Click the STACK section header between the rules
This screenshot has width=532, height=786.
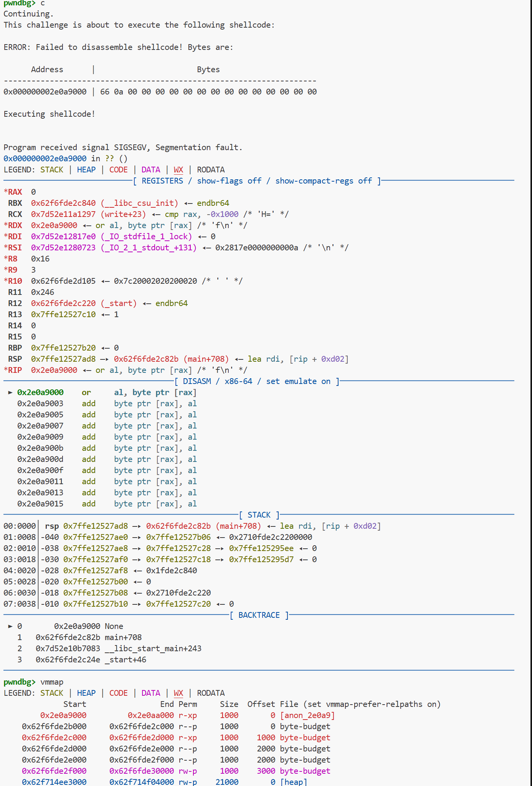pyautogui.click(x=259, y=515)
